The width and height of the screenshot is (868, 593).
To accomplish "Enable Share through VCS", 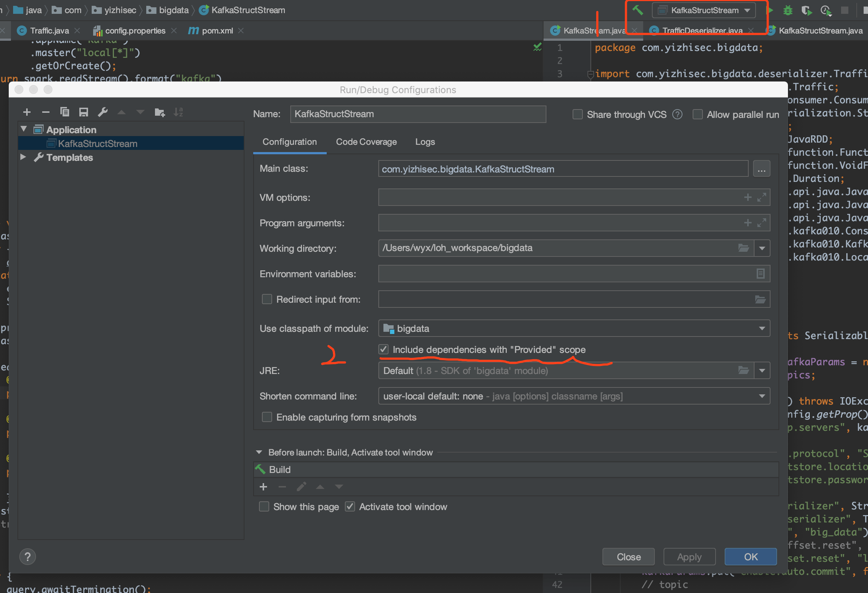I will click(577, 114).
